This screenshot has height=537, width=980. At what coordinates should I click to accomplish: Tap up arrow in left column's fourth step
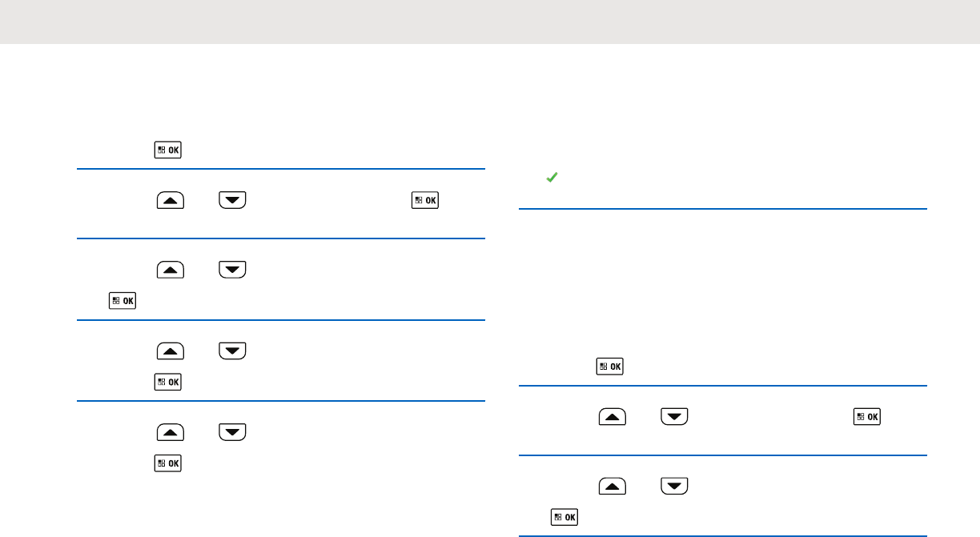(x=171, y=351)
